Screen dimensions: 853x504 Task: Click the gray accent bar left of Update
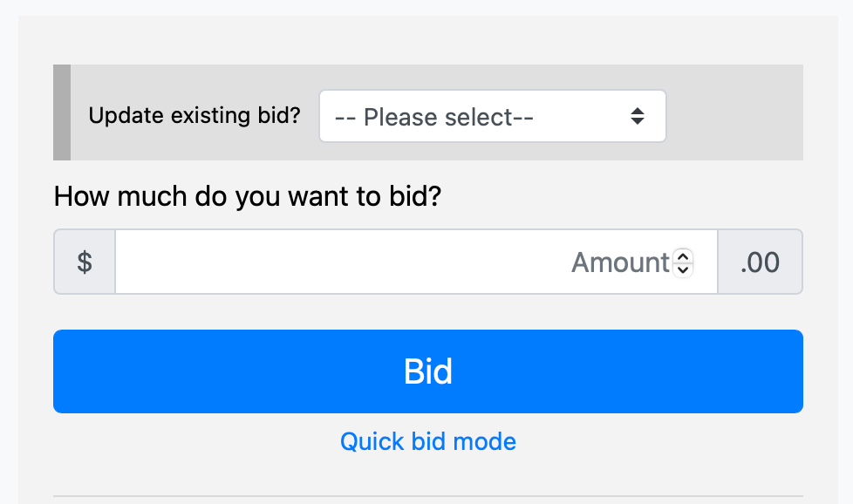62,112
